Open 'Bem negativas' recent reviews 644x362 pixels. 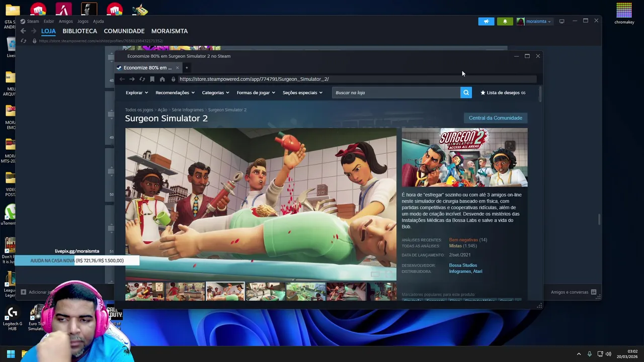click(x=463, y=240)
